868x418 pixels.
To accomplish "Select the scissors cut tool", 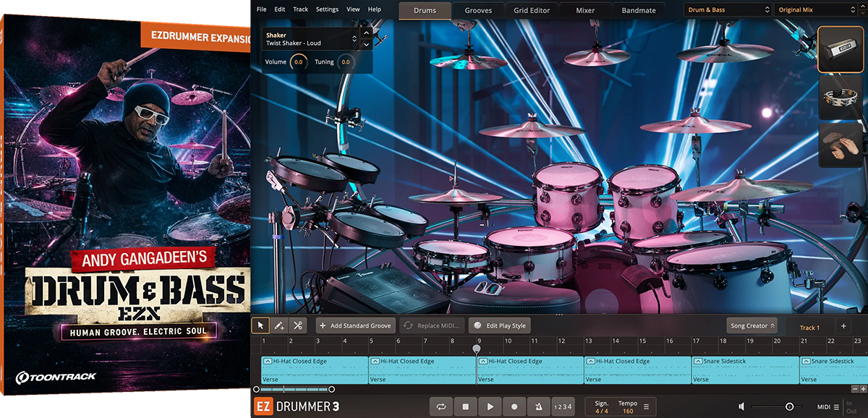I will point(297,325).
